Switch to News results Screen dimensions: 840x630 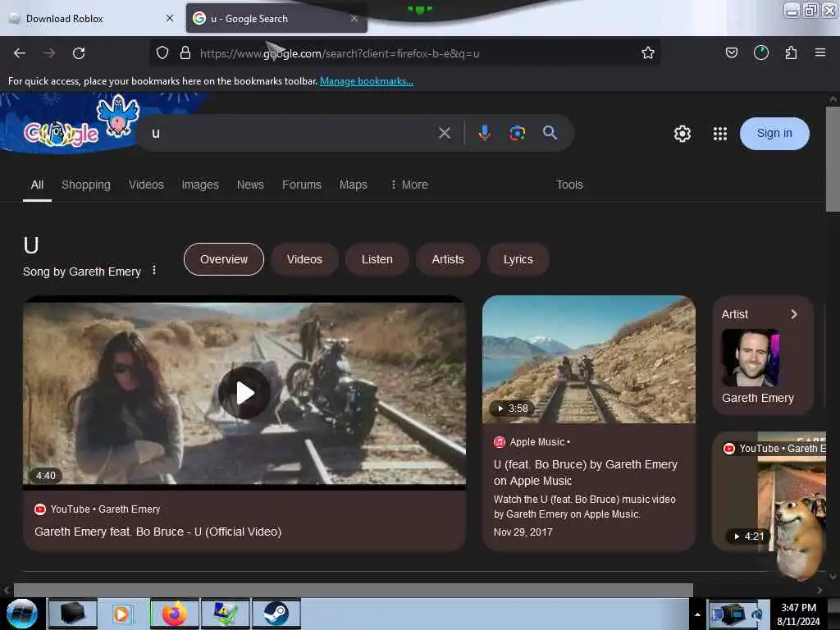click(x=250, y=185)
